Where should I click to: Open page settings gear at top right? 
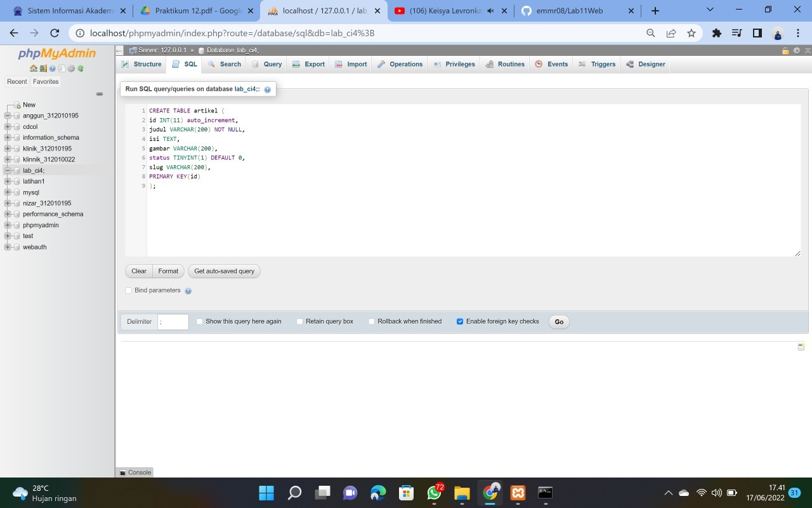click(x=797, y=50)
